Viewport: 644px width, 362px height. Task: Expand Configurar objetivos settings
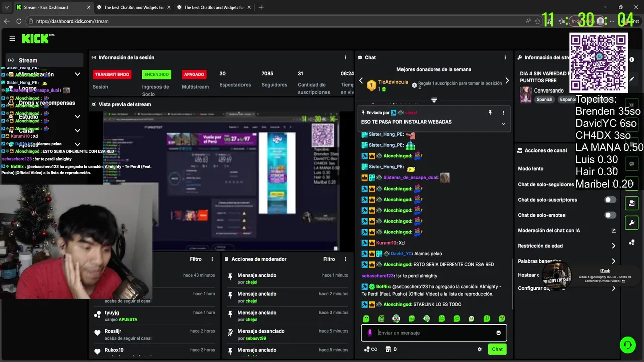coord(567,288)
